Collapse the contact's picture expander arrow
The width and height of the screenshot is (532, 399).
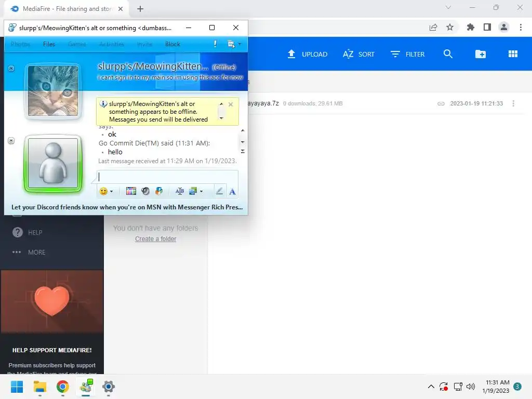click(11, 69)
